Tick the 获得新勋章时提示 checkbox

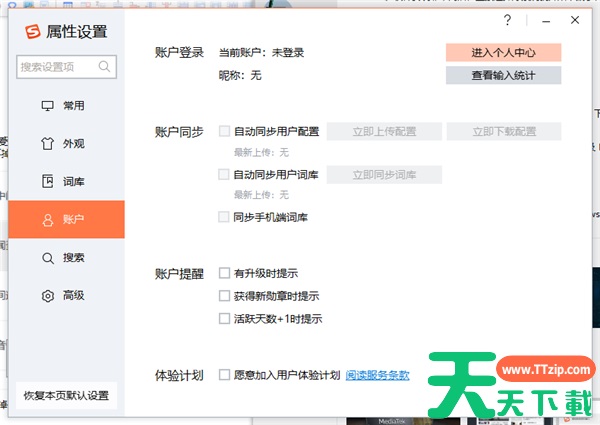[x=224, y=296]
